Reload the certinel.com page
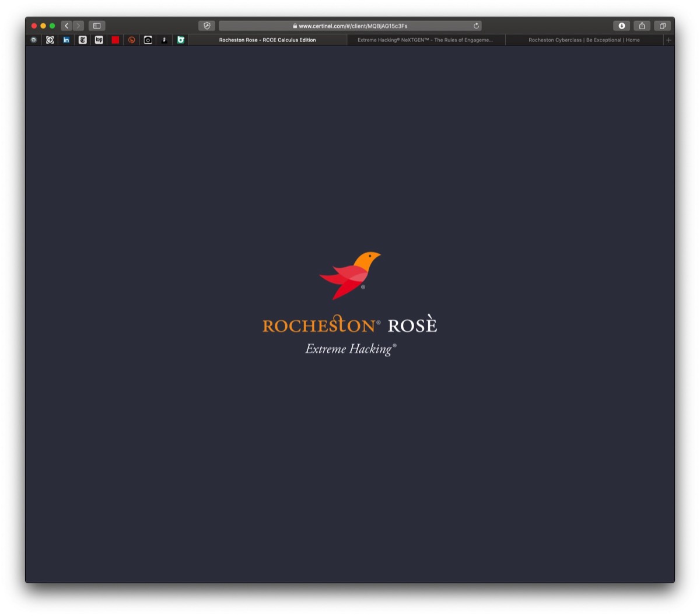Image resolution: width=700 pixels, height=616 pixels. pyautogui.click(x=477, y=26)
